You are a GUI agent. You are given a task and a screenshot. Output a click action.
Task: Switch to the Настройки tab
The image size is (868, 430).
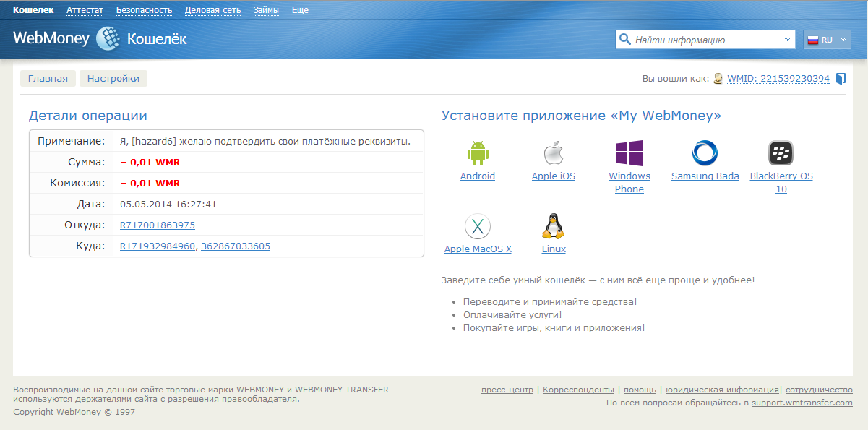[113, 79]
